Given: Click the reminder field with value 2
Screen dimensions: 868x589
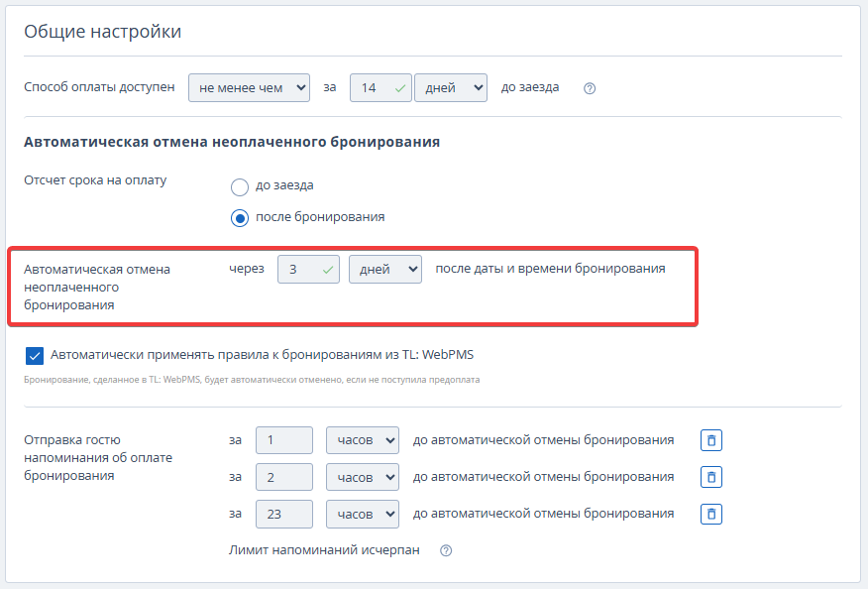Looking at the screenshot, I should point(284,477).
